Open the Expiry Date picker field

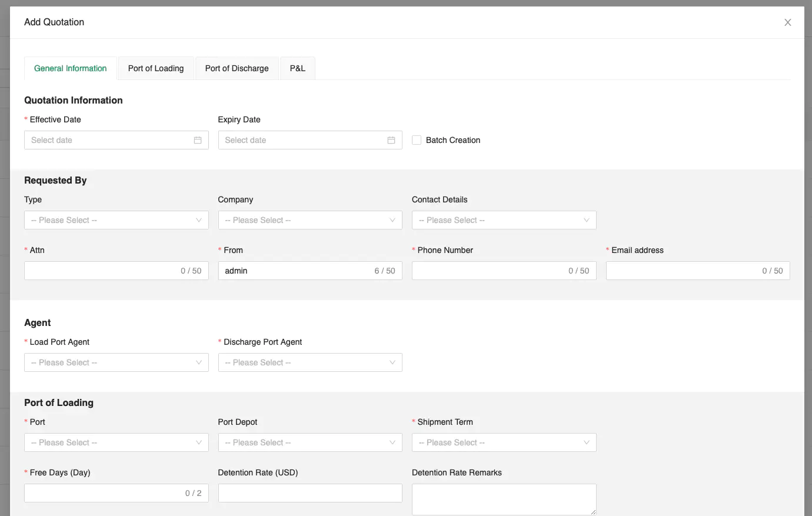[x=310, y=140]
